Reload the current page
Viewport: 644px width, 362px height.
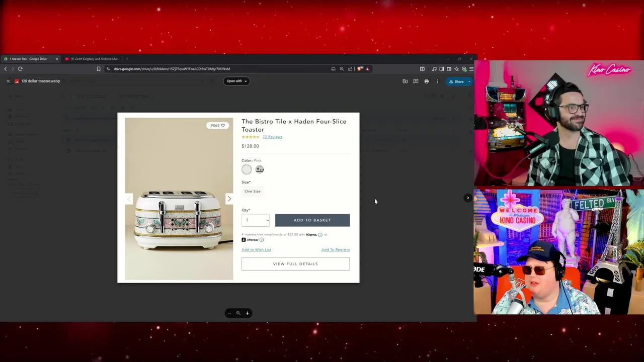(20, 69)
